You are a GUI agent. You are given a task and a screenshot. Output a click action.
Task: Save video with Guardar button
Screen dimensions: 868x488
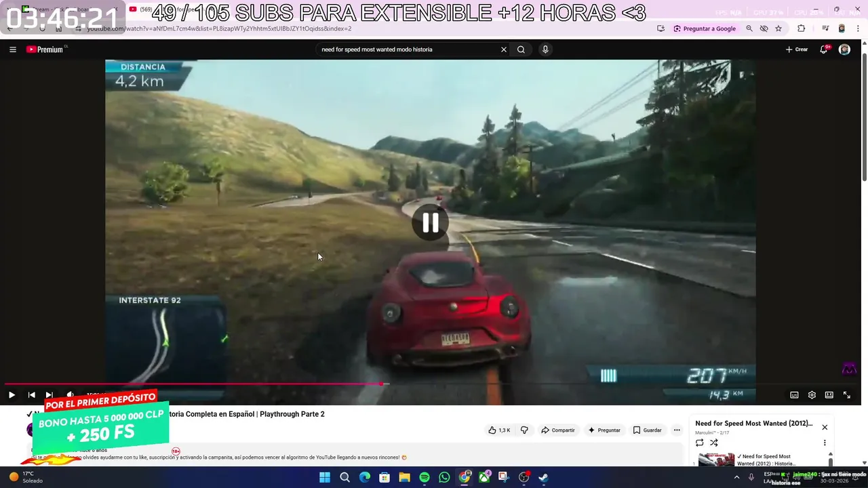[x=647, y=430]
